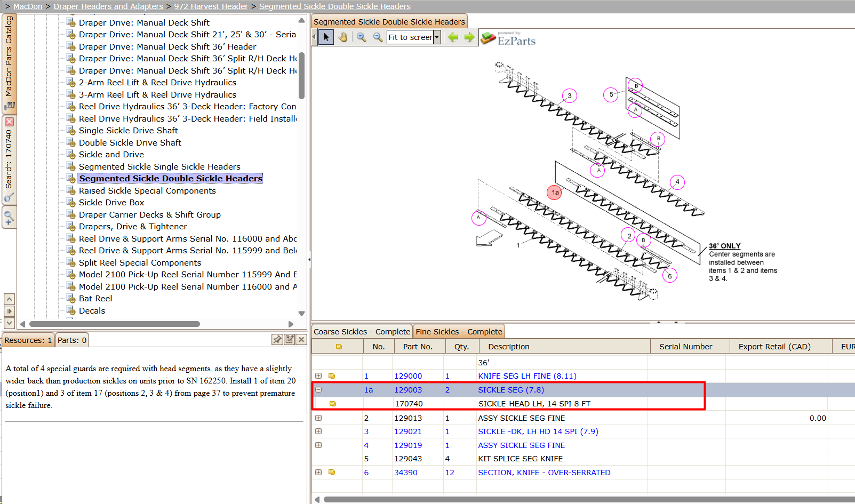The height and width of the screenshot is (504, 855).
Task: Expand row 1 KNIFE SEG LH FINE
Action: (318, 376)
